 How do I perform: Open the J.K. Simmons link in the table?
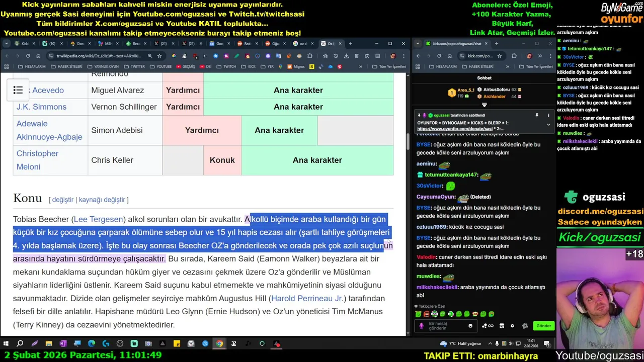pyautogui.click(x=41, y=107)
